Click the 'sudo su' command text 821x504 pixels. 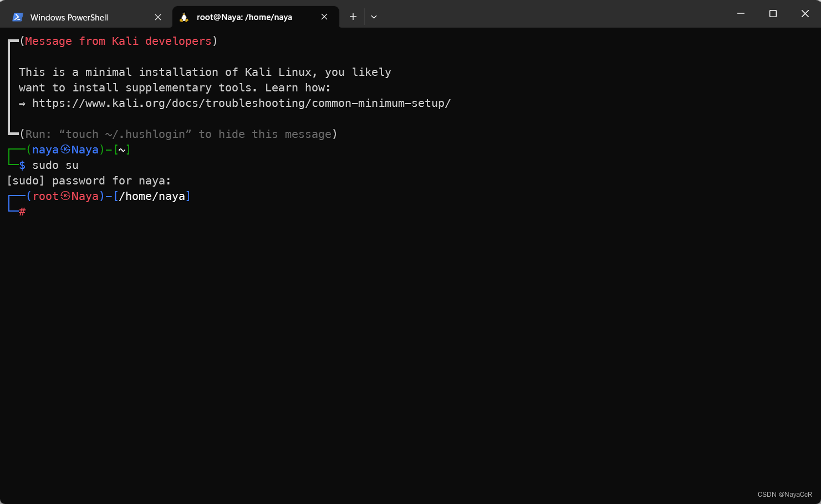click(x=55, y=165)
